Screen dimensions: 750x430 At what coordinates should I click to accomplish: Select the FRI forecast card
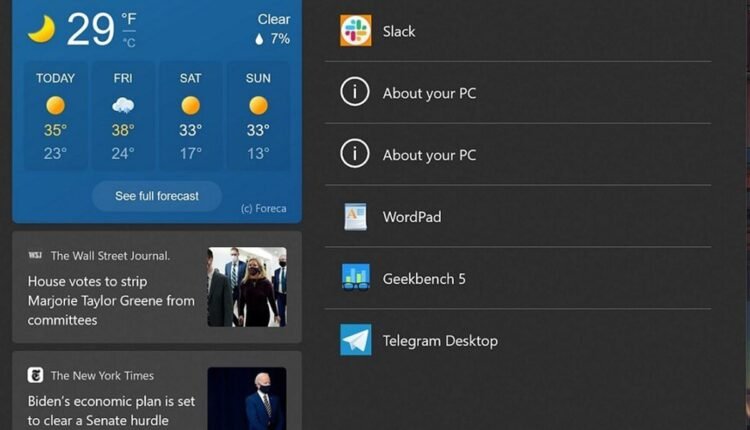coord(123,116)
